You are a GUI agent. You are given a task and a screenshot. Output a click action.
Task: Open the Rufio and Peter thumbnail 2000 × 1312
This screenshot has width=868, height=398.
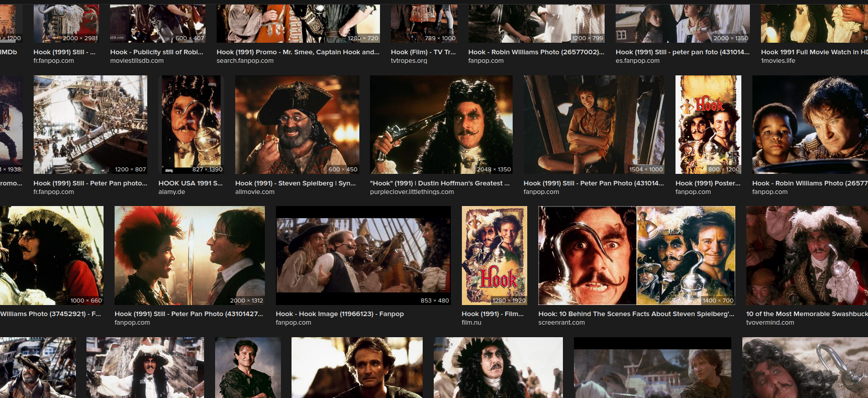189,255
